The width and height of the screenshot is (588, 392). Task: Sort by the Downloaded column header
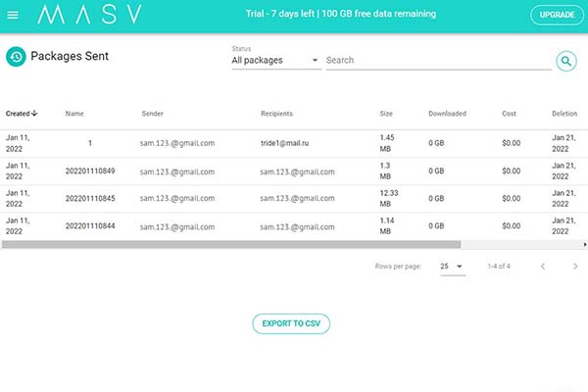(447, 114)
